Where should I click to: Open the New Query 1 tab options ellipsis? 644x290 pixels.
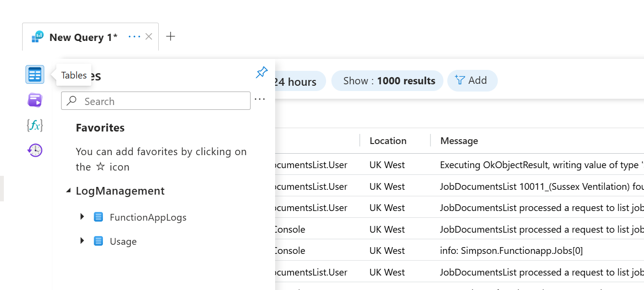(x=135, y=37)
